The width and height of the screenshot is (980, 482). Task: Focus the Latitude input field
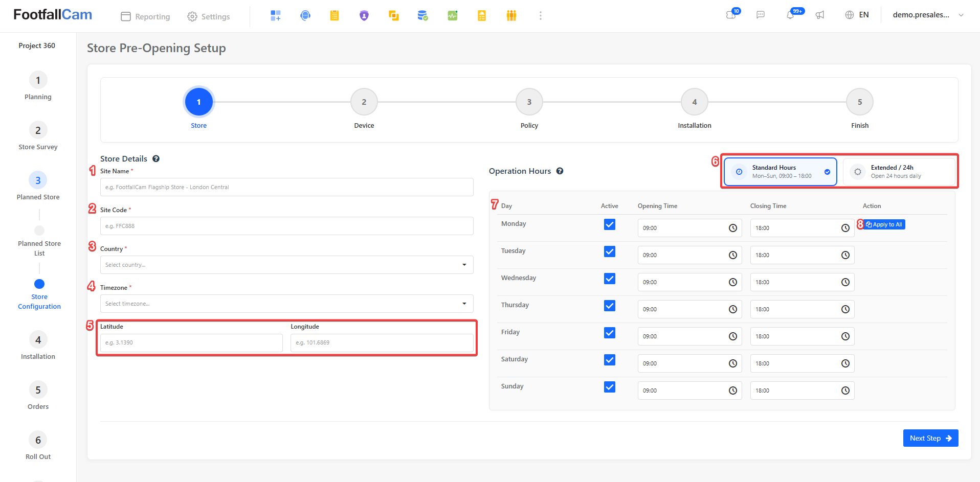pyautogui.click(x=191, y=342)
